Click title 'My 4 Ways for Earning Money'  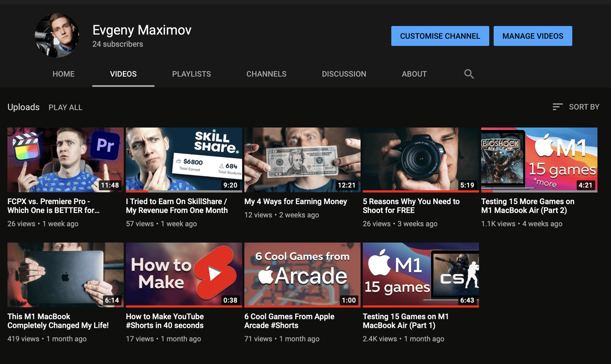point(296,202)
